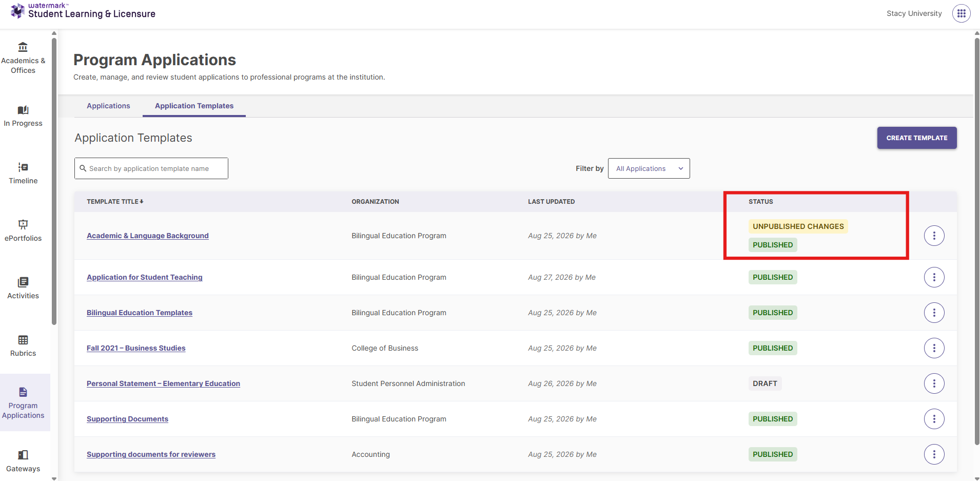Screen dimensions: 980x481
Task: Open actions menu for Supporting documents for reviewers
Action: point(934,454)
